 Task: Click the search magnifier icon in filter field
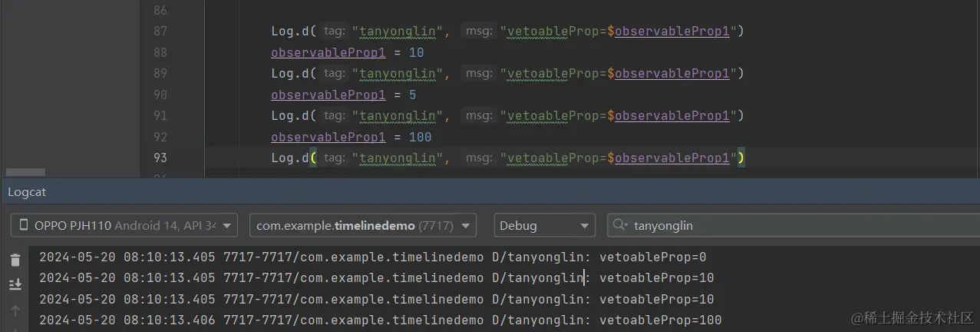[620, 226]
